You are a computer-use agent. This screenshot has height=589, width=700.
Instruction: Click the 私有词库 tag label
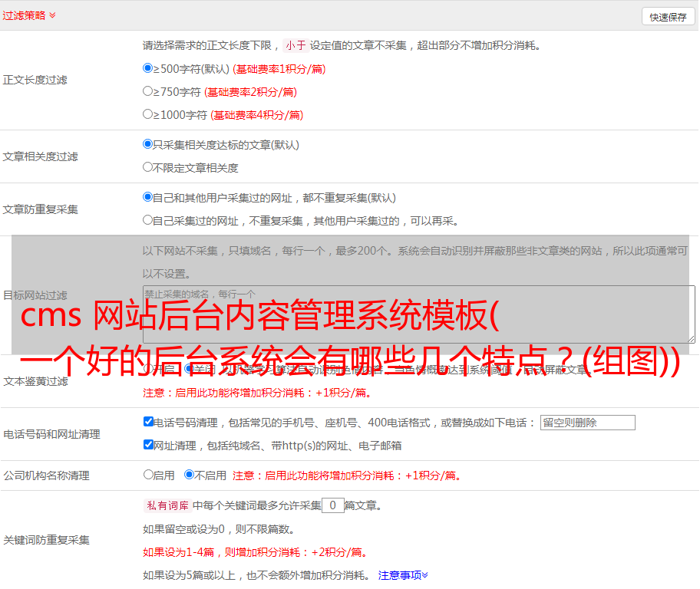coord(166,505)
